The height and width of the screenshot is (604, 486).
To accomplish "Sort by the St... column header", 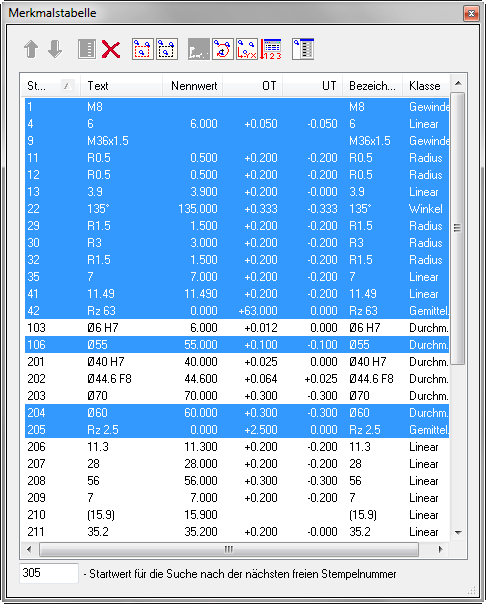I will (50, 86).
